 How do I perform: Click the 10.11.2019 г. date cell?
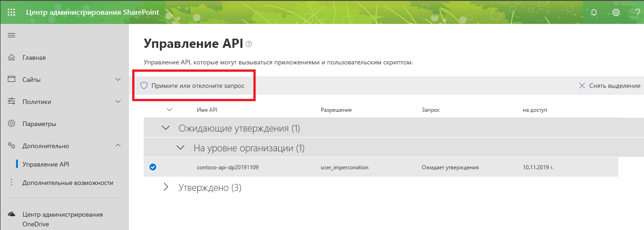[538, 167]
